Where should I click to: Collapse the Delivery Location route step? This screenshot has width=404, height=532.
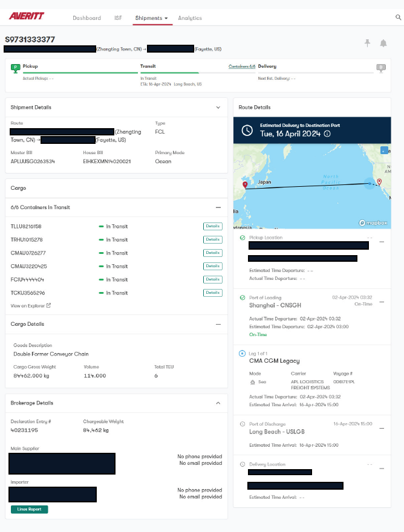click(x=382, y=469)
